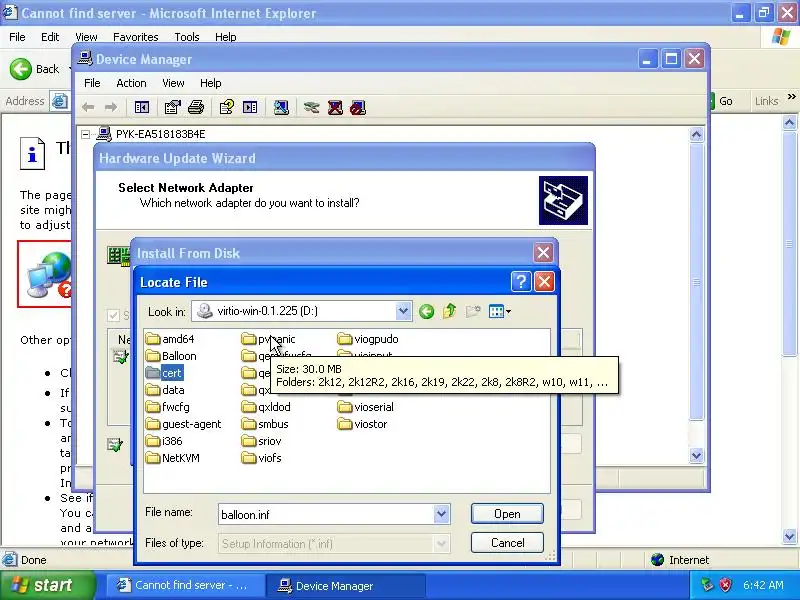Click down arrow of Internet Explorer scrollbar
This screenshot has height=600, width=800.
click(x=789, y=536)
